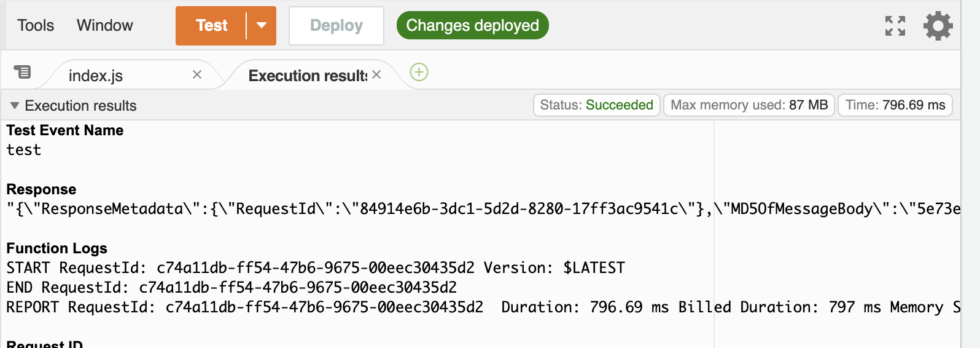Close the index.js tab
This screenshot has width=980, height=348.
point(197,74)
